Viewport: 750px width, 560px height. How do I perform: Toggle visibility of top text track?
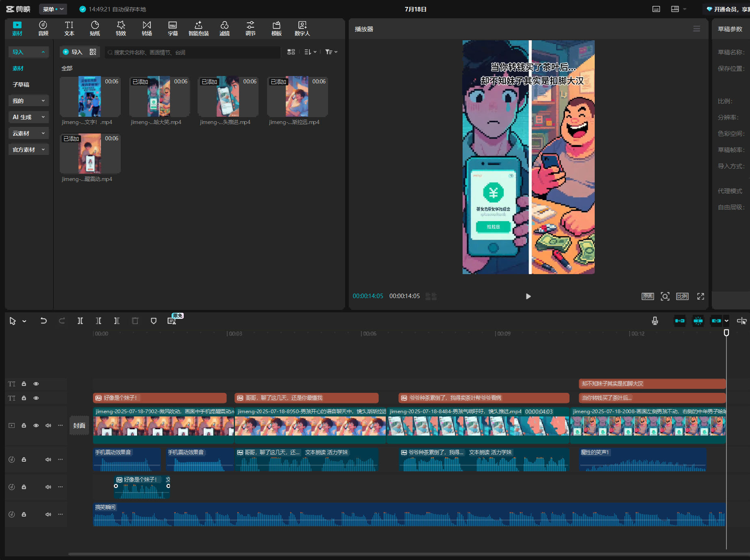pos(36,384)
